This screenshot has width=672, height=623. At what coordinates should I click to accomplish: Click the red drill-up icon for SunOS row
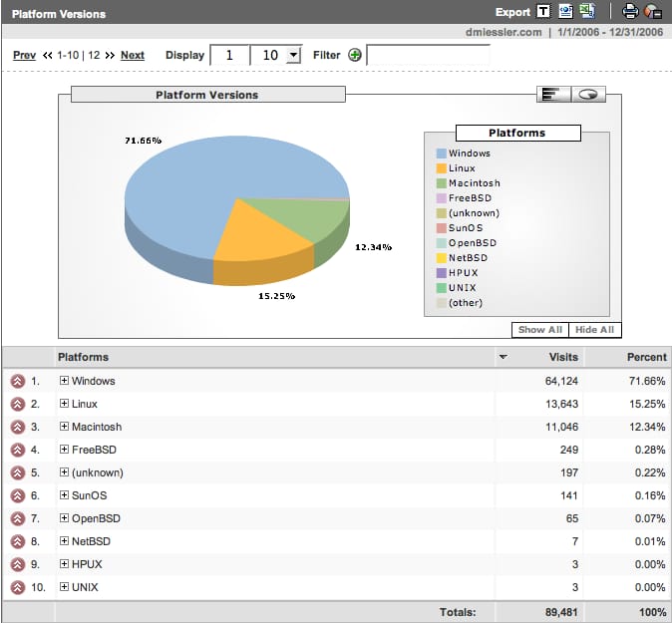[x=18, y=495]
